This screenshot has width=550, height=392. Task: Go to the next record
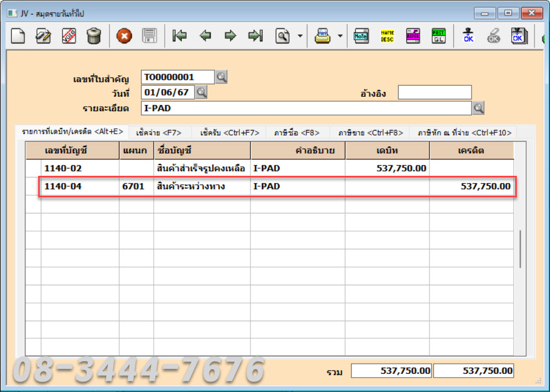[231, 36]
